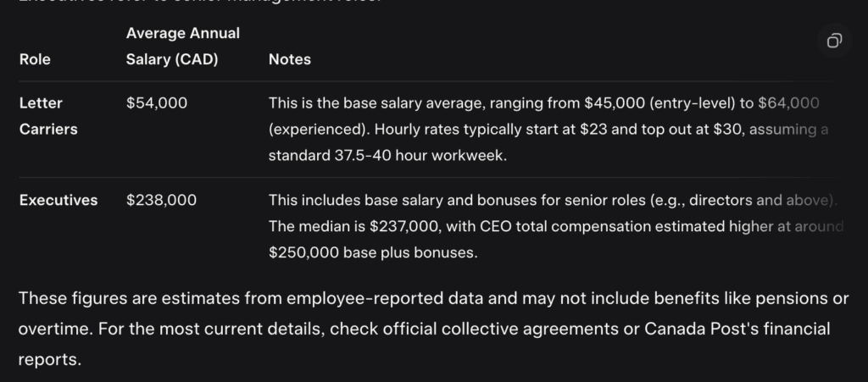Click the word "reports." ending the paragraph
The height and width of the screenshot is (382, 868).
tap(49, 359)
